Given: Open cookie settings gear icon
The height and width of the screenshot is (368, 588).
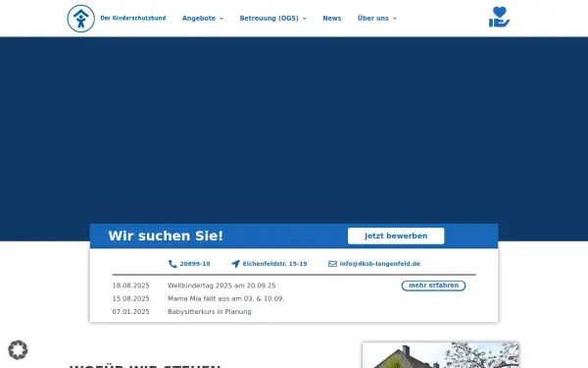Looking at the screenshot, I should click(18, 350).
